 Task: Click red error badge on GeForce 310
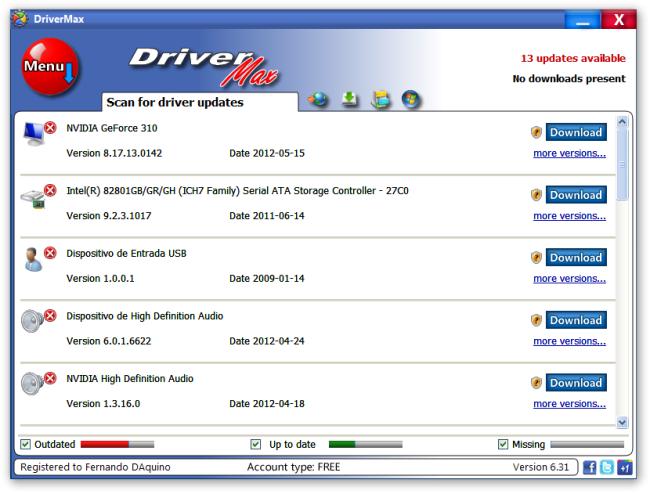pyautogui.click(x=51, y=128)
